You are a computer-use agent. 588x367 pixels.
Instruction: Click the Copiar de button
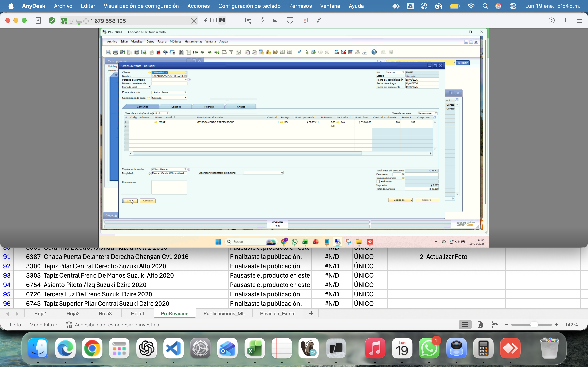400,200
